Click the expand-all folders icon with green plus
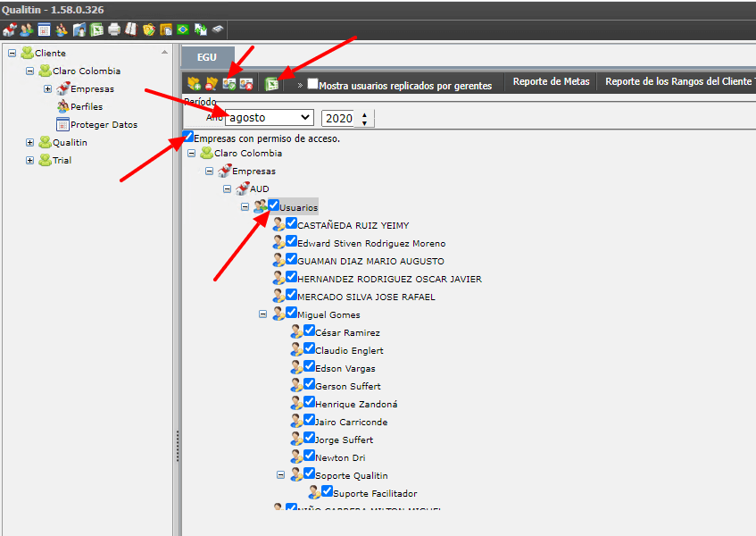This screenshot has width=756, height=536. 194,84
